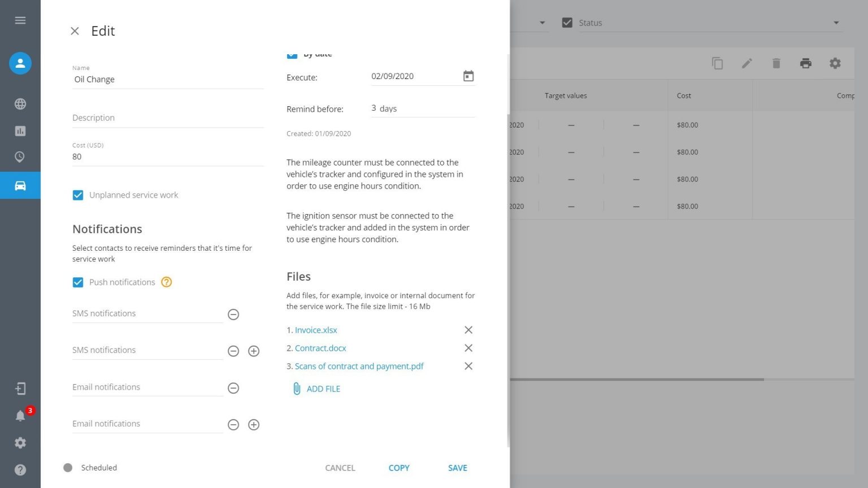Click the Remind before days field

coord(423,108)
